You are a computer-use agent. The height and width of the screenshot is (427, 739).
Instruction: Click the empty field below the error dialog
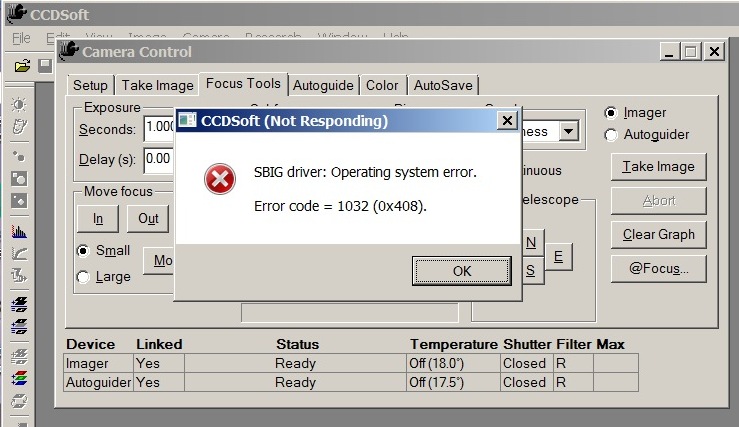point(350,312)
